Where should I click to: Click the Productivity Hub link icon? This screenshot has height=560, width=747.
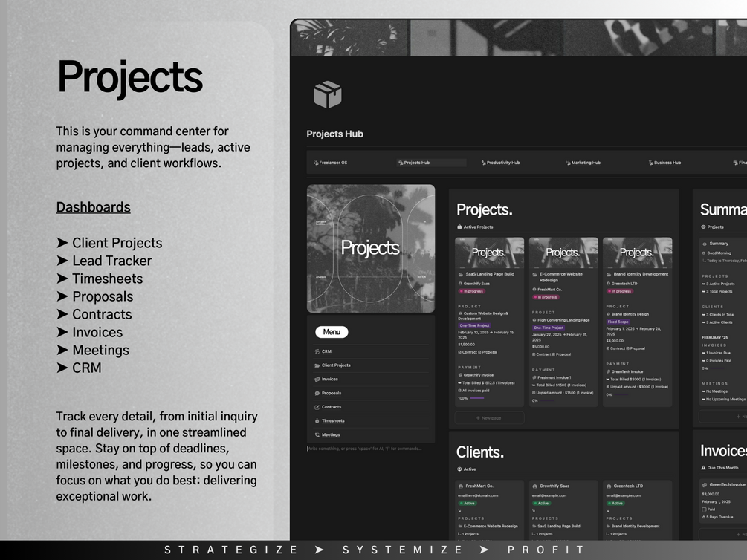pyautogui.click(x=484, y=163)
